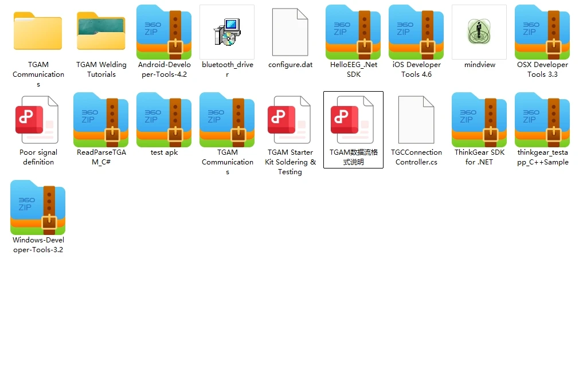The width and height of the screenshot is (579, 392).
Task: Select the thinkgear_testapp_C++Sample zip icon
Action: [542, 120]
